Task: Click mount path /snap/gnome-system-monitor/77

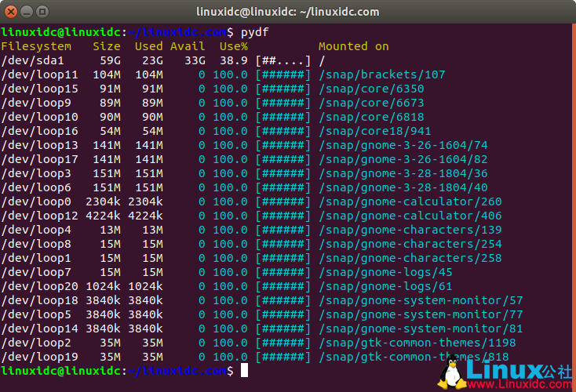Action: click(421, 315)
